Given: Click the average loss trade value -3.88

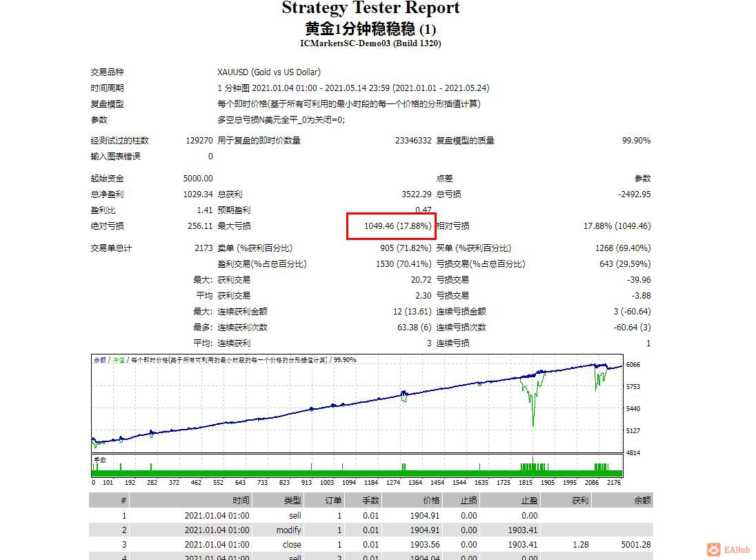Looking at the screenshot, I should tap(641, 297).
